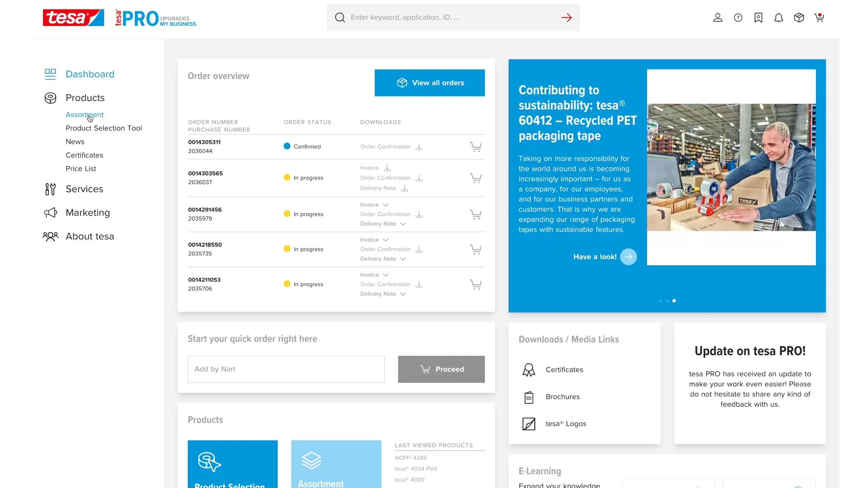Open About tesa in the sidebar
Viewport: 868px width, 488px height.
(90, 236)
